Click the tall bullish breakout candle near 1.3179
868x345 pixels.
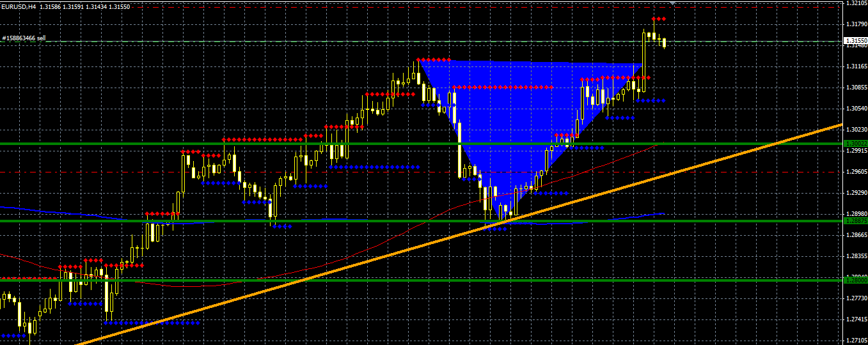click(644, 61)
